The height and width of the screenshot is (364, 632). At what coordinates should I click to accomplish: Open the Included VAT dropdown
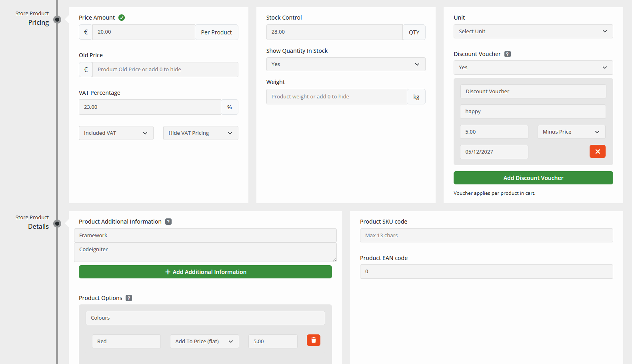[x=116, y=133]
